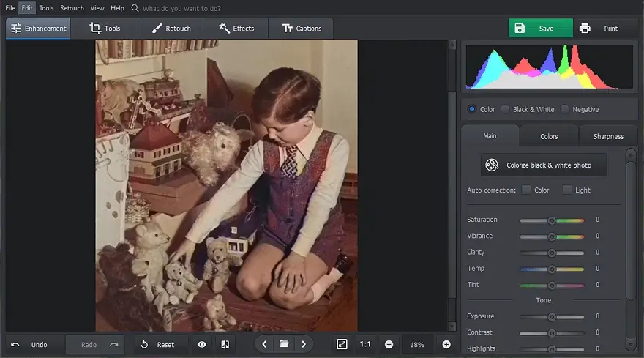Click the settings panel vertical scrollbar
The width and height of the screenshot is (644, 358).
[631, 231]
